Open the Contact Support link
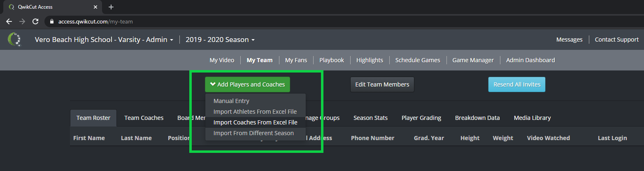644x171 pixels. pos(617,40)
